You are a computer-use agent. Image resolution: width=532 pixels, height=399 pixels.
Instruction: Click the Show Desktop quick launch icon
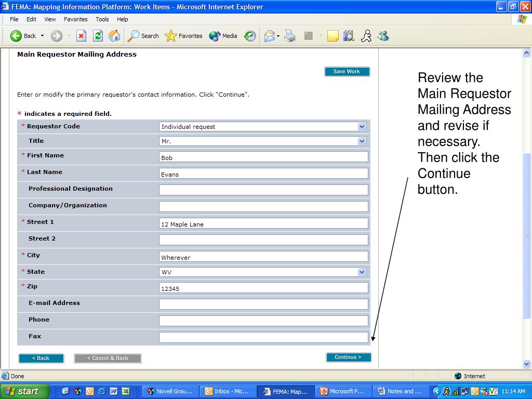click(65, 391)
